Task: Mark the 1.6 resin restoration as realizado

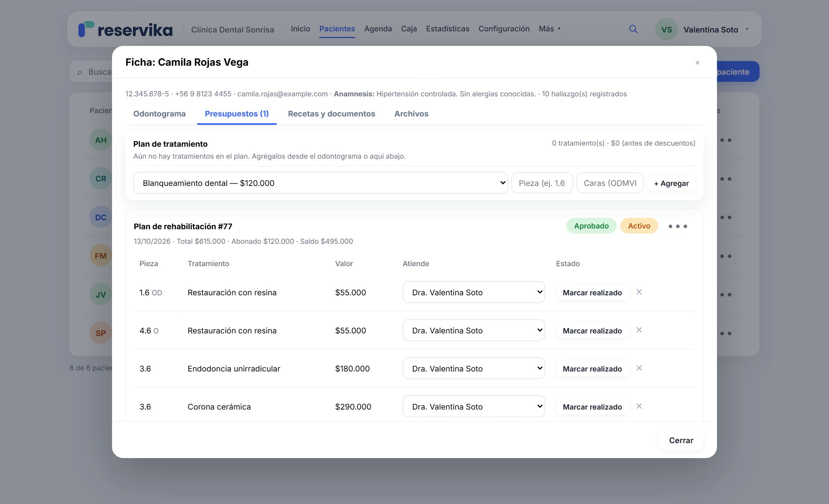Action: tap(592, 293)
